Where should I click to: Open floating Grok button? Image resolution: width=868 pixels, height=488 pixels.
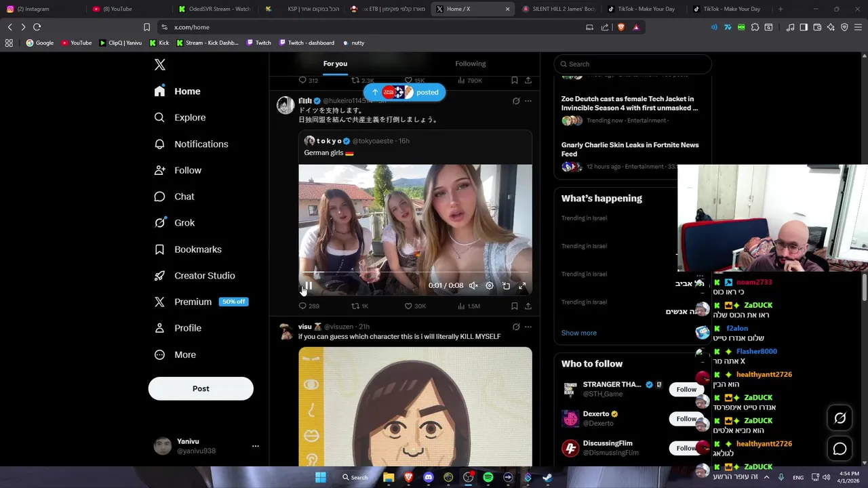point(840,418)
